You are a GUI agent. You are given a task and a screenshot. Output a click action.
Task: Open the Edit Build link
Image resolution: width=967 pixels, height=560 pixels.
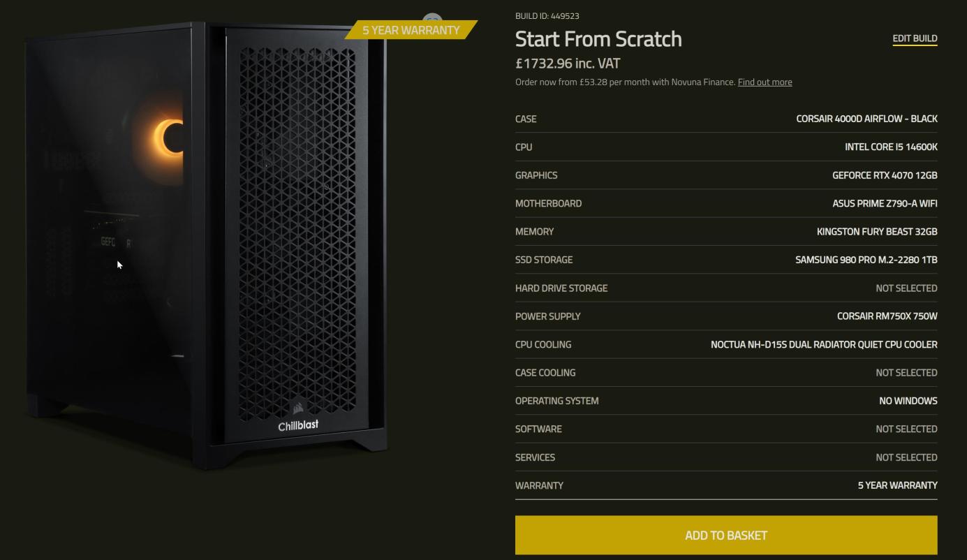(915, 38)
